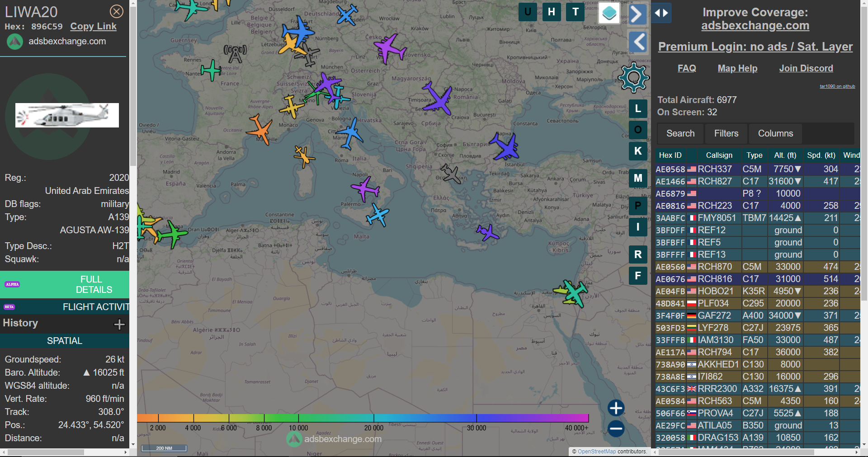This screenshot has height=457, width=868.
Task: Select the green aircraft near Oran
Action: click(172, 234)
